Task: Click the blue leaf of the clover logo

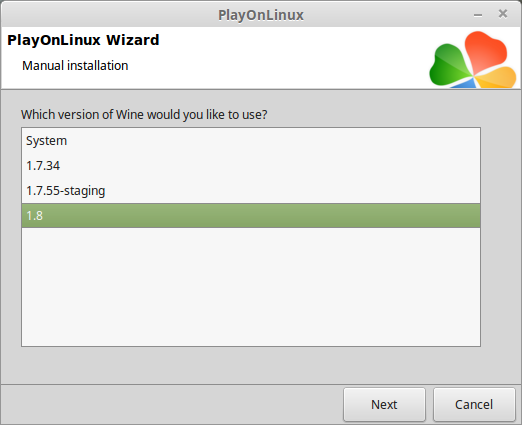Action: tap(464, 83)
